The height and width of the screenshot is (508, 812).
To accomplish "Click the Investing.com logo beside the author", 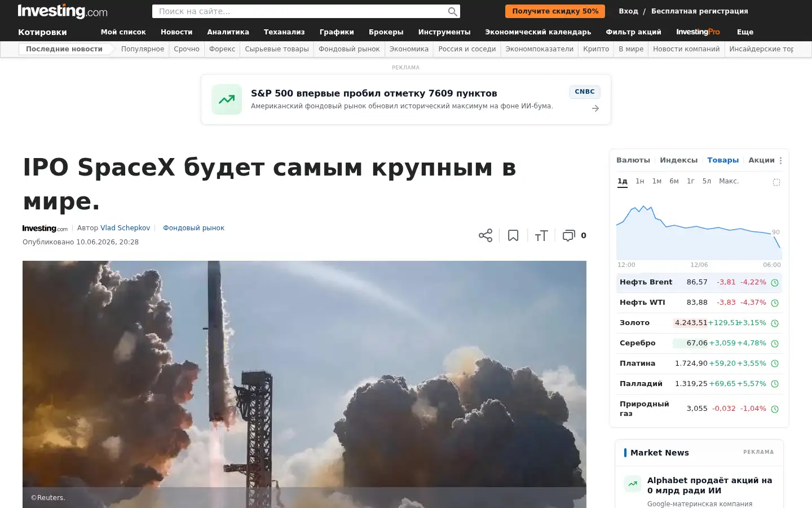I will tap(45, 229).
